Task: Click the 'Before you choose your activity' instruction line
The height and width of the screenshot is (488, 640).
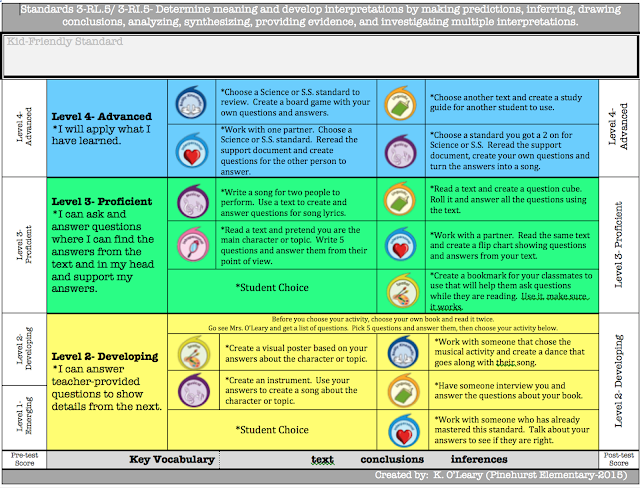Action: (382, 319)
